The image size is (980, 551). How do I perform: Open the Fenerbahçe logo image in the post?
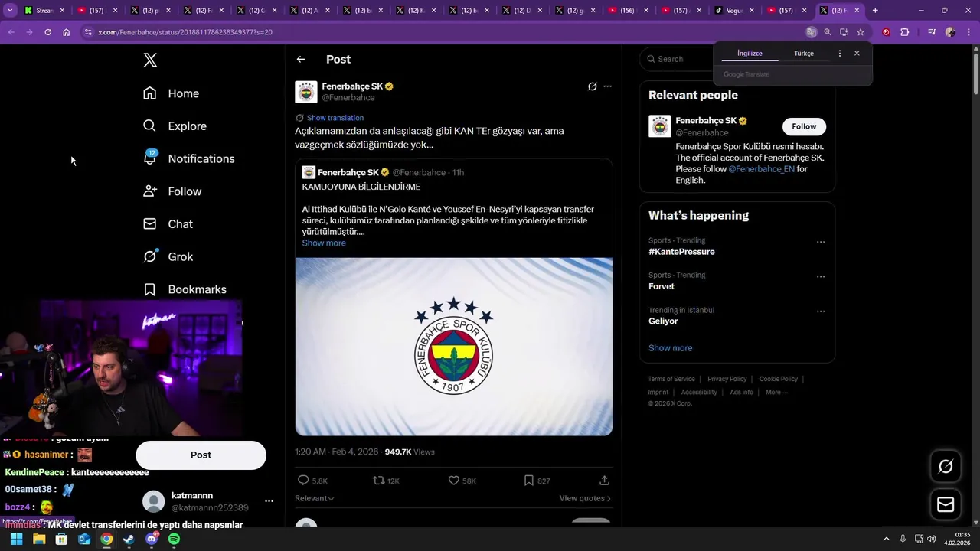[454, 347]
